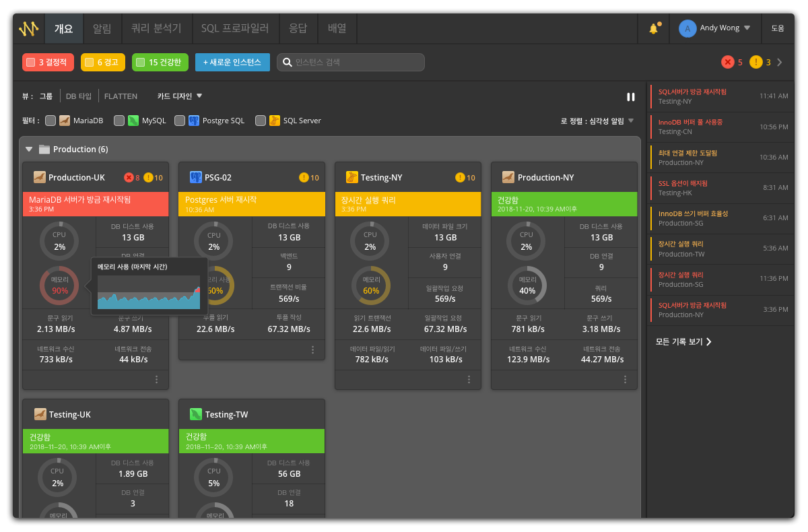Screen dimensions: 808x532
Task: Click MariaDB icon on Testing-UK card
Action: point(40,414)
